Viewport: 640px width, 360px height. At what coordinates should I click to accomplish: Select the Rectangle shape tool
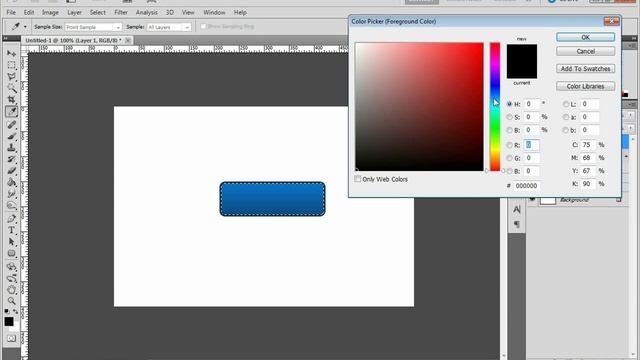pyautogui.click(x=11, y=253)
